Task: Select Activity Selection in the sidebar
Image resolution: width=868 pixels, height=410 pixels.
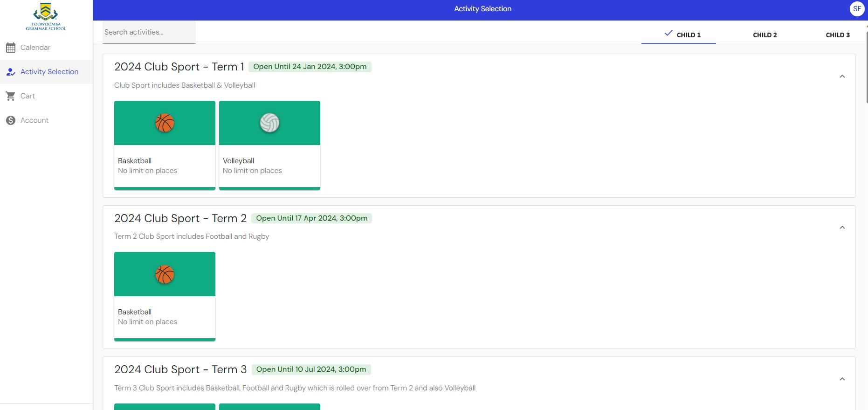Action: tap(46, 72)
